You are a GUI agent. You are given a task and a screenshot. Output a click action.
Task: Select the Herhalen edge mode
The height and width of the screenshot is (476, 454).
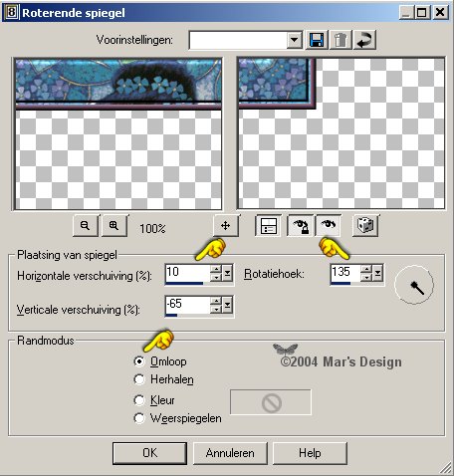[x=139, y=379]
